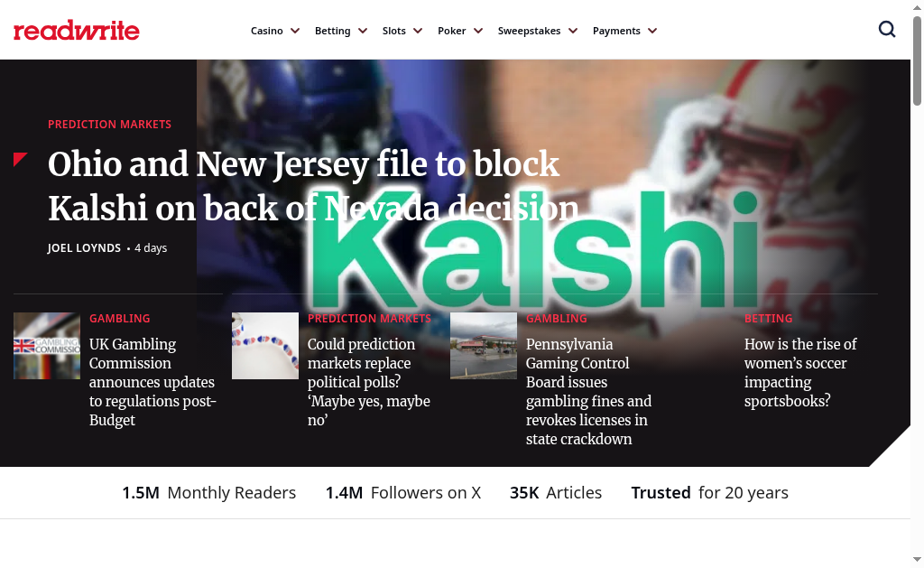Open UK Gambling Commission article thumbnail

tap(47, 346)
